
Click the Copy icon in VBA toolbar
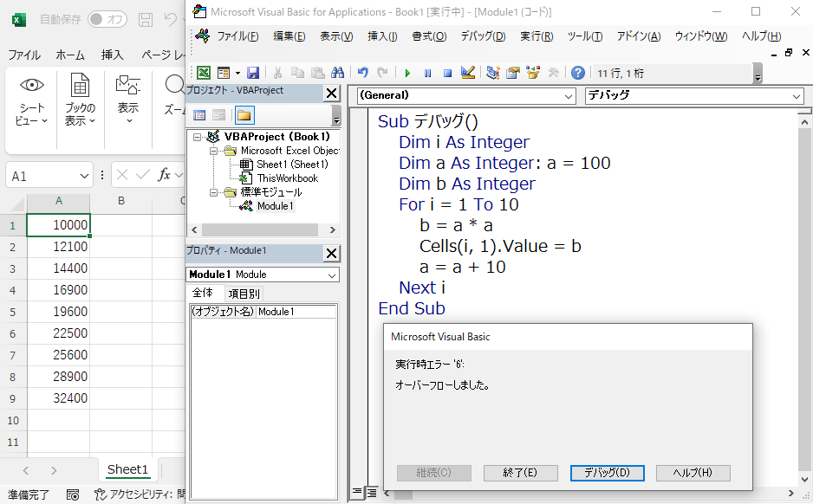point(297,73)
